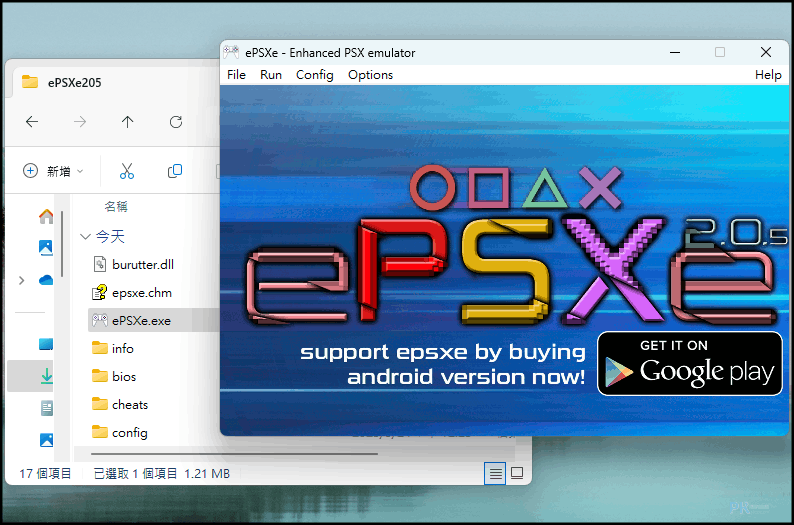The height and width of the screenshot is (525, 794).
Task: Switch to details view in status bar
Action: point(495,473)
